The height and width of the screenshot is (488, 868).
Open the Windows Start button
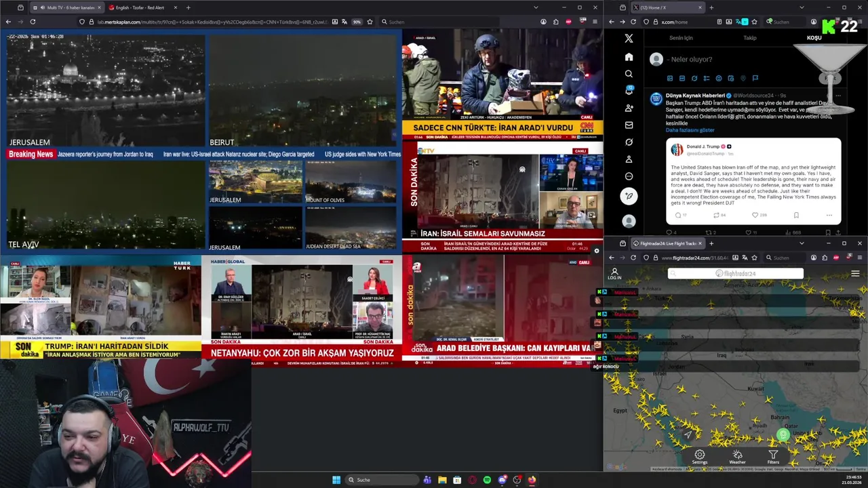click(336, 480)
